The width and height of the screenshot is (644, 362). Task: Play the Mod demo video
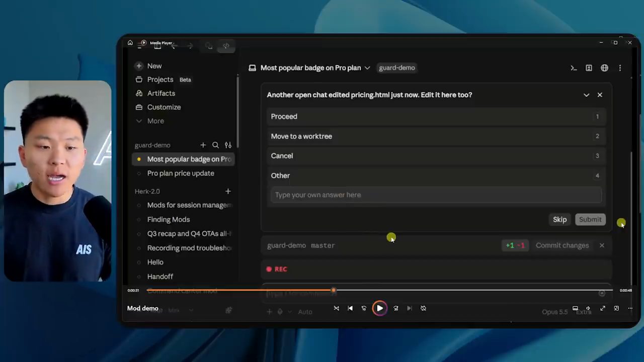pyautogui.click(x=379, y=308)
